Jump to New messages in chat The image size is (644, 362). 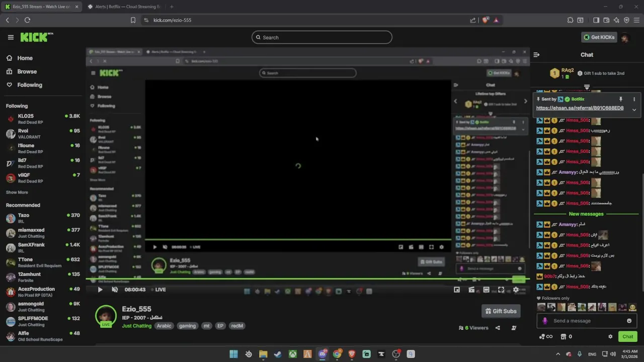[586, 214]
